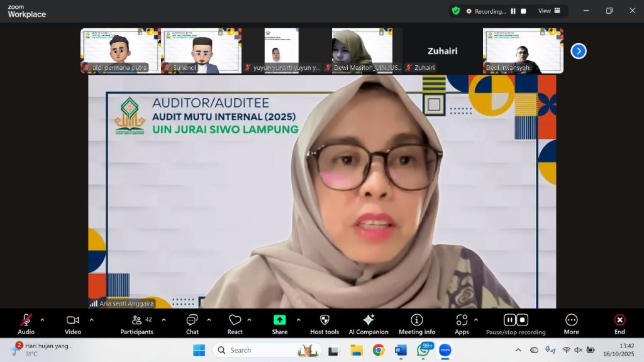
Task: Start screen sharing with Share
Action: [x=279, y=324]
